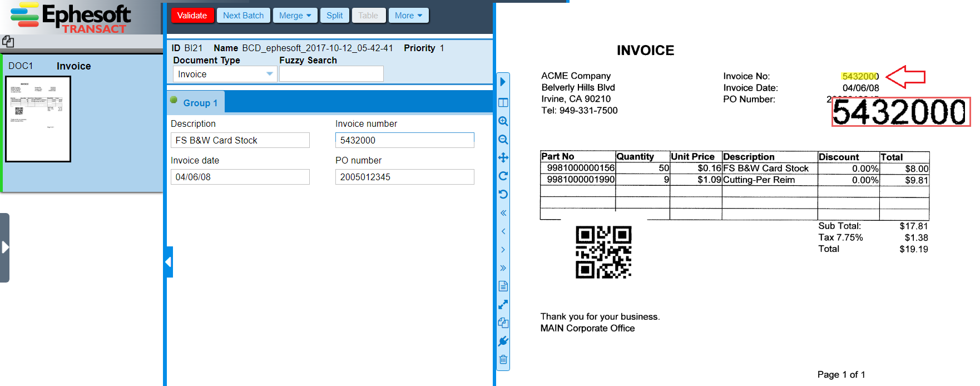Click the document text icon in image toolbar
Viewport: 980px width, 386px height.
[x=503, y=286]
